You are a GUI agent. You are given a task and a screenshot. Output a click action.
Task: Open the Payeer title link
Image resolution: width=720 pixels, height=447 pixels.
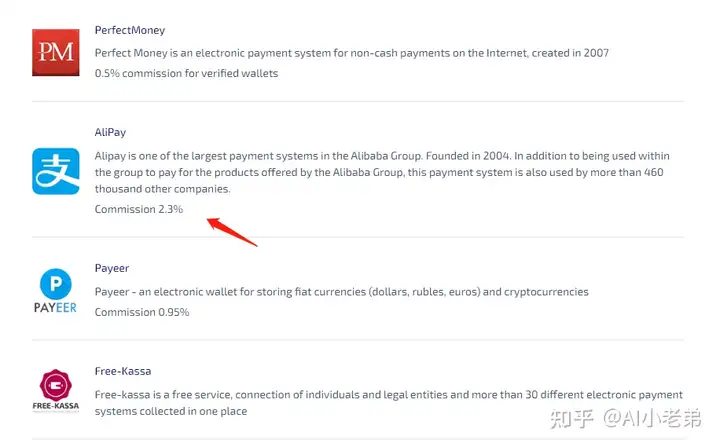point(112,268)
